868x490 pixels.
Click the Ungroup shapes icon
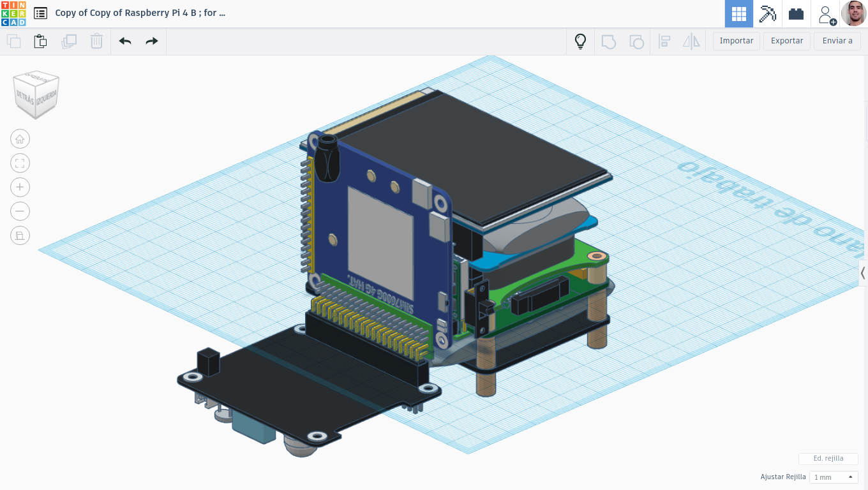pyautogui.click(x=636, y=41)
